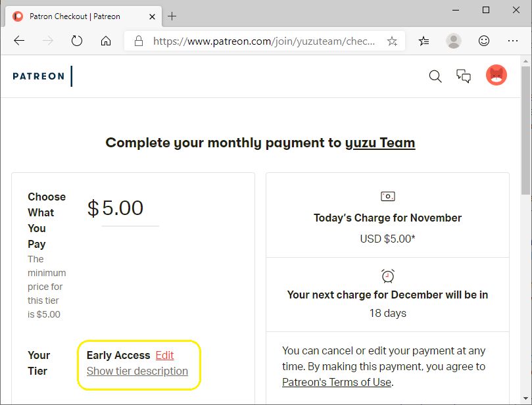Go back to the previous page
532x405 pixels.
pos(19,41)
